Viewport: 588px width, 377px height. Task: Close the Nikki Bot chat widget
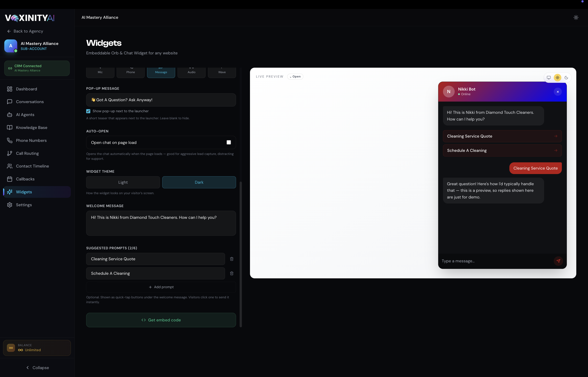point(558,92)
